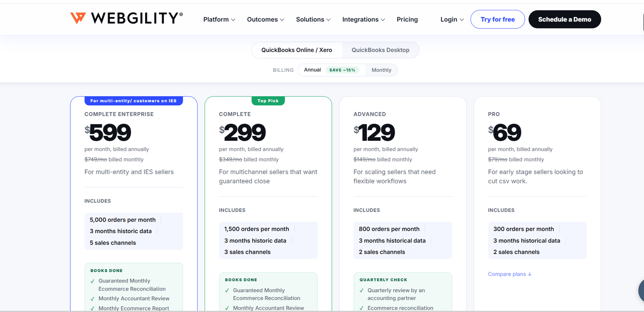Viewport: 644px width, 312px height.
Task: Select the QuickBooks Online / Xero tab
Action: (x=297, y=50)
